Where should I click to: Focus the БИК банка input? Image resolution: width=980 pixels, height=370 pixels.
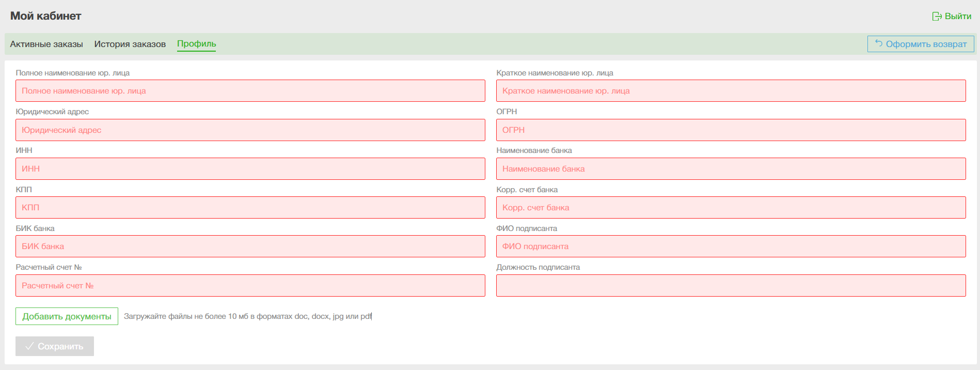[250, 246]
